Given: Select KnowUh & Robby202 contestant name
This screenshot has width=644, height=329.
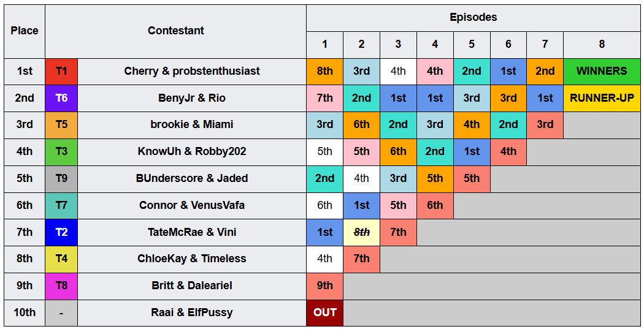Looking at the screenshot, I should tap(192, 152).
